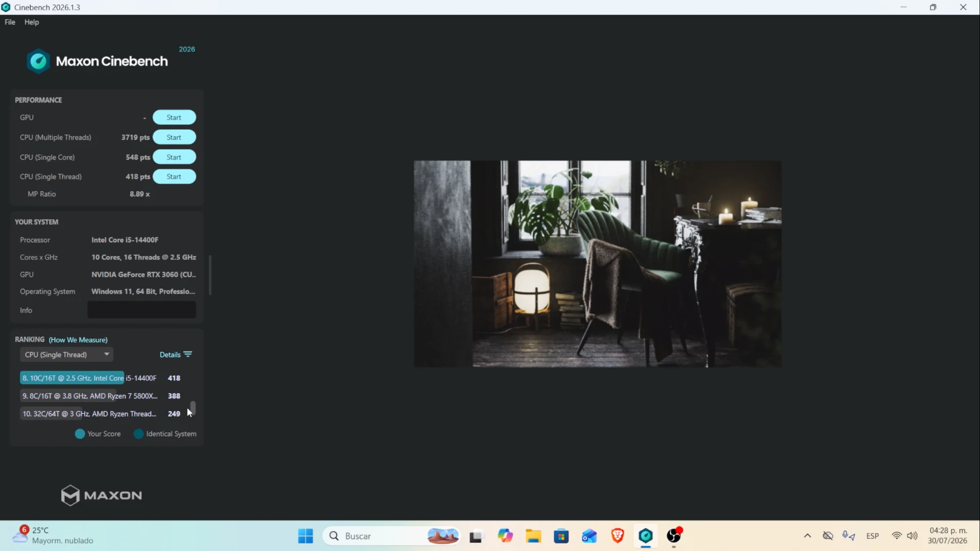Viewport: 980px width, 551px height.
Task: Click the taskbar Buscar search box
Action: pyautogui.click(x=391, y=536)
